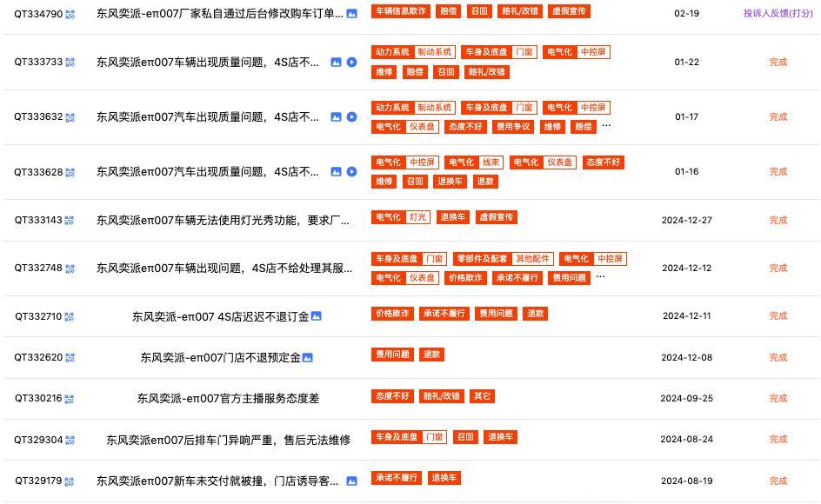Screen dimensions: 821x504
Task: Select the 其它 tag in row QT330216
Action: [x=482, y=396]
